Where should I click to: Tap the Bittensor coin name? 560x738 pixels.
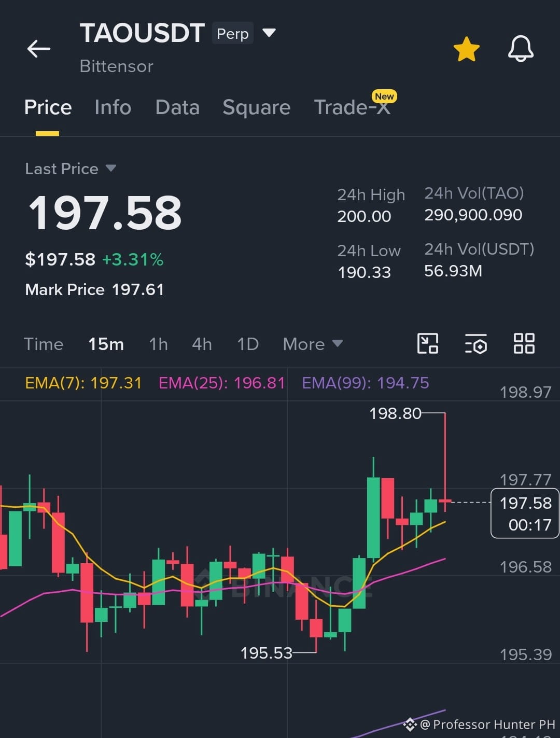116,66
